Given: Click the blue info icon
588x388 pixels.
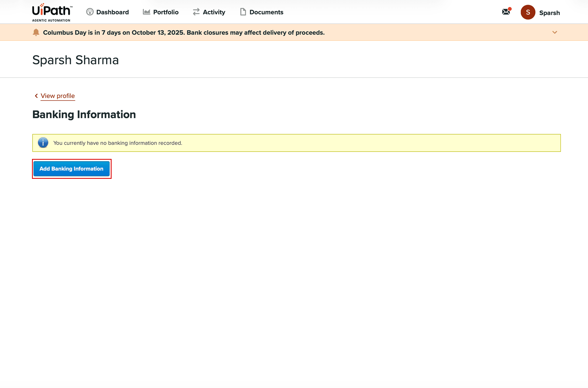Looking at the screenshot, I should [x=43, y=143].
